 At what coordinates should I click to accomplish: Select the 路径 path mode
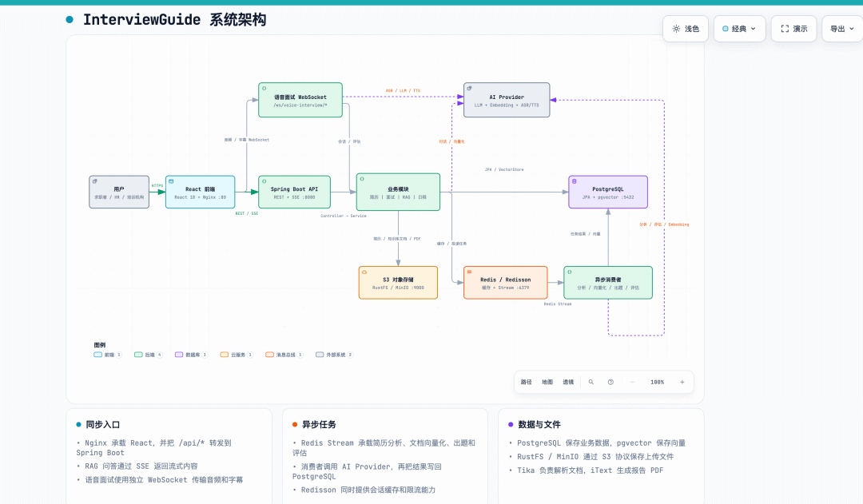(526, 382)
